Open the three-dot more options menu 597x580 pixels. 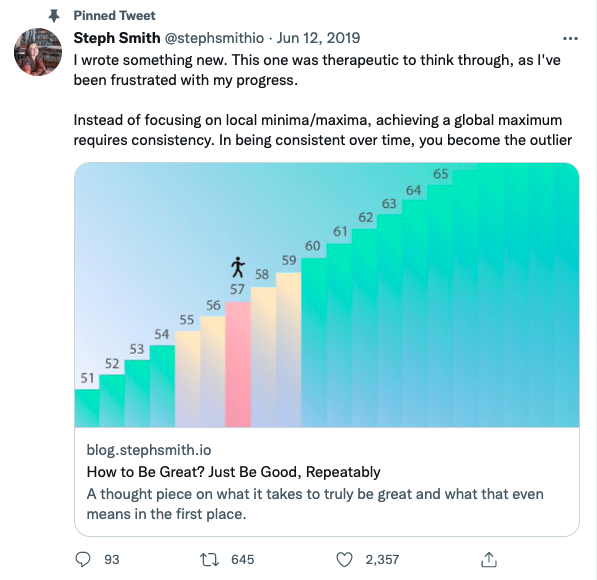pyautogui.click(x=570, y=38)
